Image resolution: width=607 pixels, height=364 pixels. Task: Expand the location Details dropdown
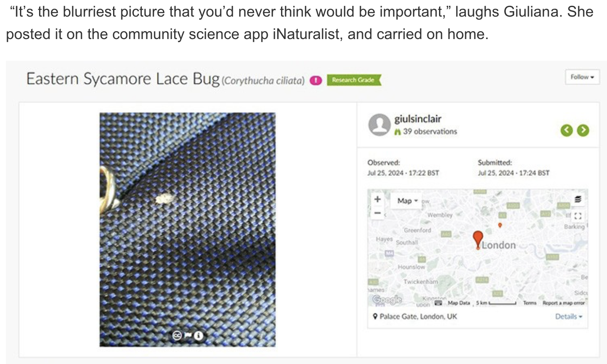tap(569, 317)
